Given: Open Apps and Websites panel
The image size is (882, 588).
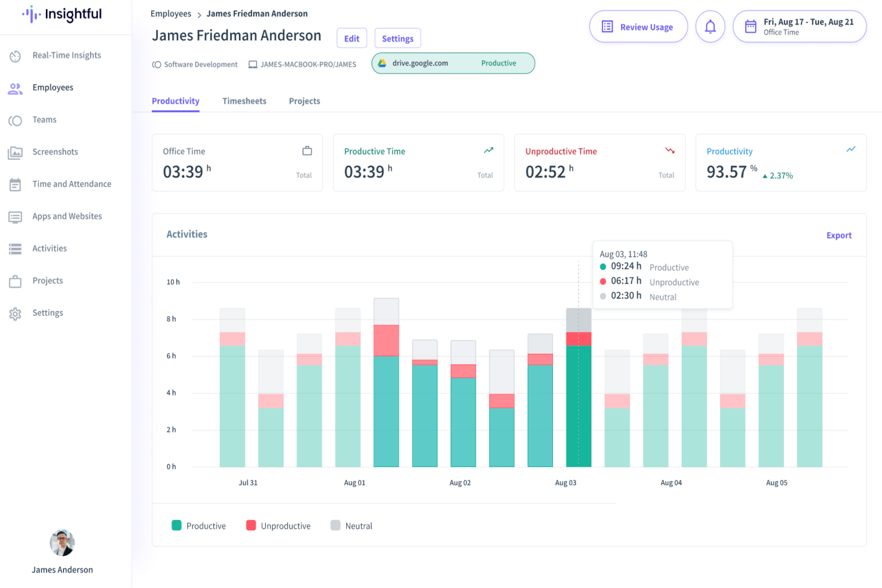Looking at the screenshot, I should tap(67, 216).
